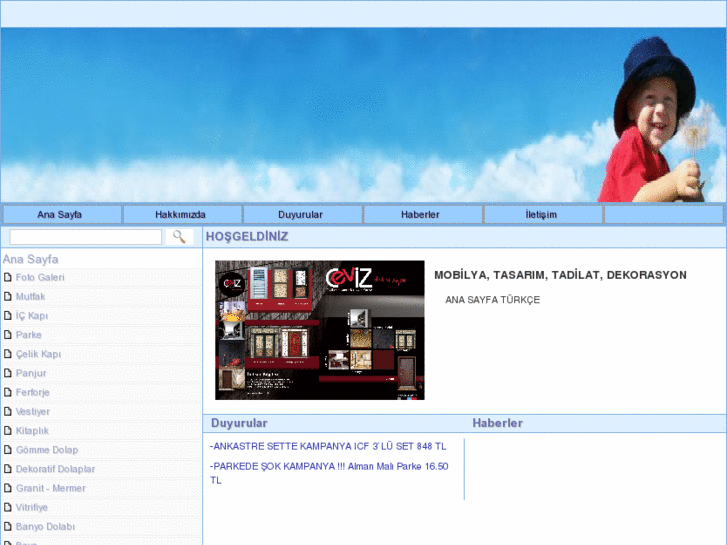Click the MOBİLYA, TASARIM, TADİLAT, DEKORASYON title
This screenshot has width=727, height=545.
(560, 275)
